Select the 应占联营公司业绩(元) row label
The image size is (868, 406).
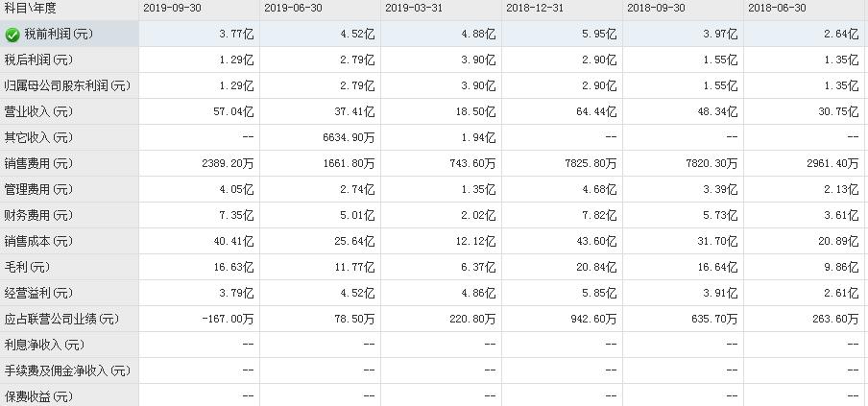(62, 319)
